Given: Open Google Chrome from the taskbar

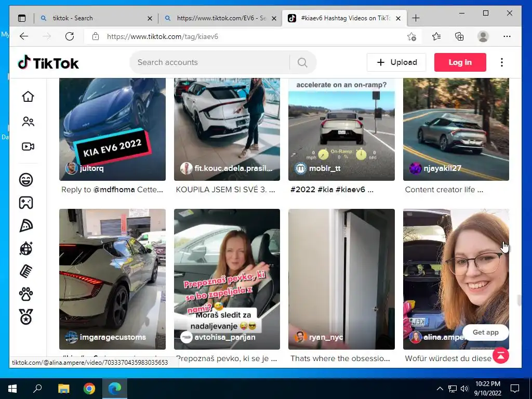Looking at the screenshot, I should (89, 389).
